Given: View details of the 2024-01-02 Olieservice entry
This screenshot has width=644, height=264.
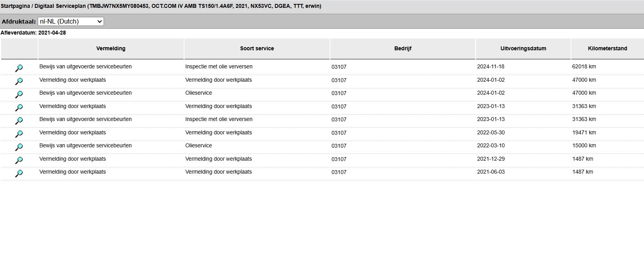Looking at the screenshot, I should (19, 95).
